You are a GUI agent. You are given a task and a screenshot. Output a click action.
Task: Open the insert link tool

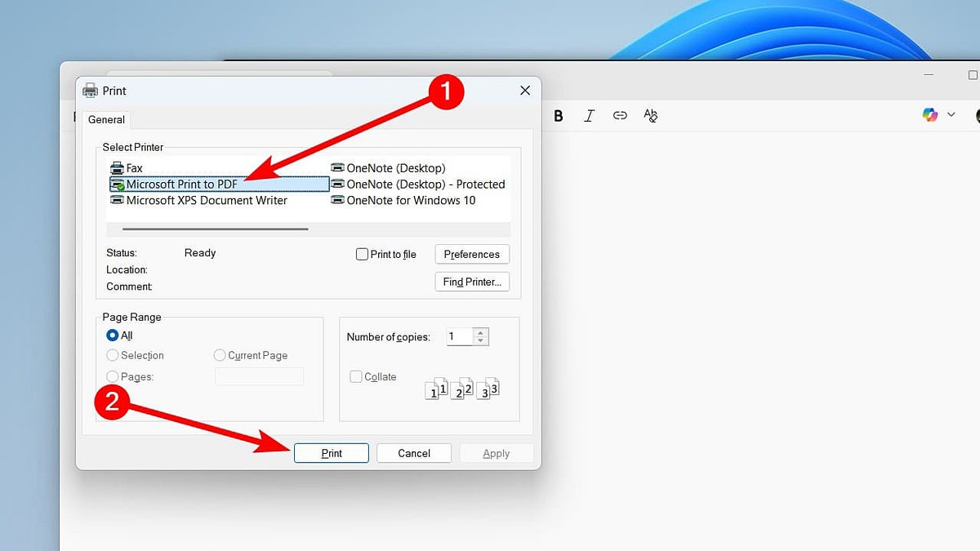tap(620, 115)
